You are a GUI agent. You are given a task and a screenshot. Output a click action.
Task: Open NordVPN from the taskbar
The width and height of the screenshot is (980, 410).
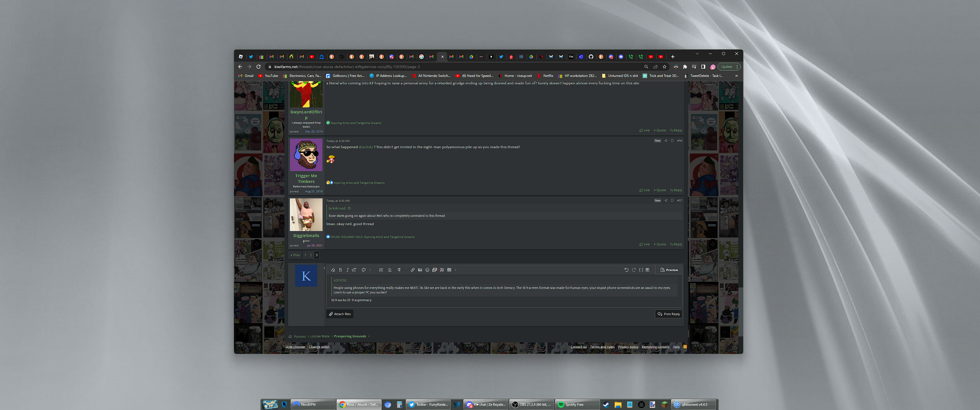click(313, 405)
